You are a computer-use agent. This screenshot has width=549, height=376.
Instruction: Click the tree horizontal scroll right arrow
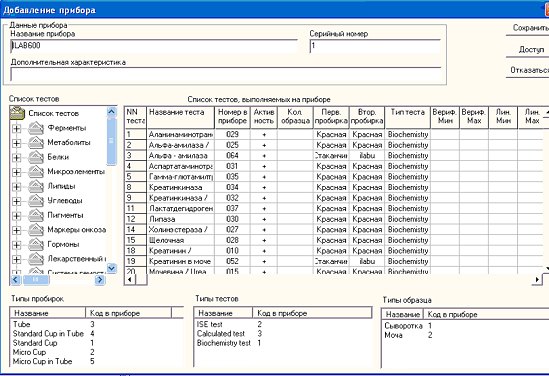[100, 279]
